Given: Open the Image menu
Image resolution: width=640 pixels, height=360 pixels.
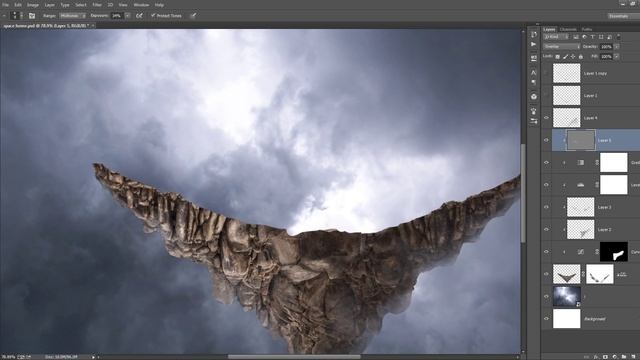Looking at the screenshot, I should click(x=33, y=5).
